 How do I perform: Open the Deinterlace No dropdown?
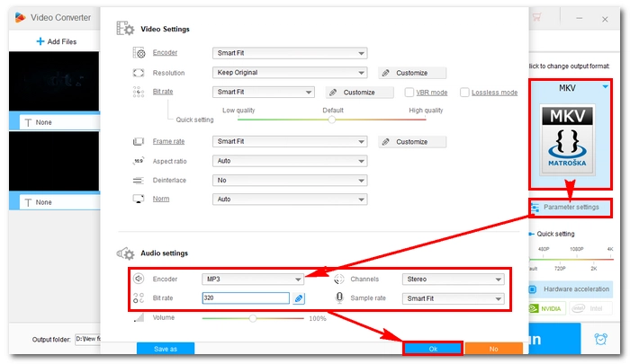(290, 180)
